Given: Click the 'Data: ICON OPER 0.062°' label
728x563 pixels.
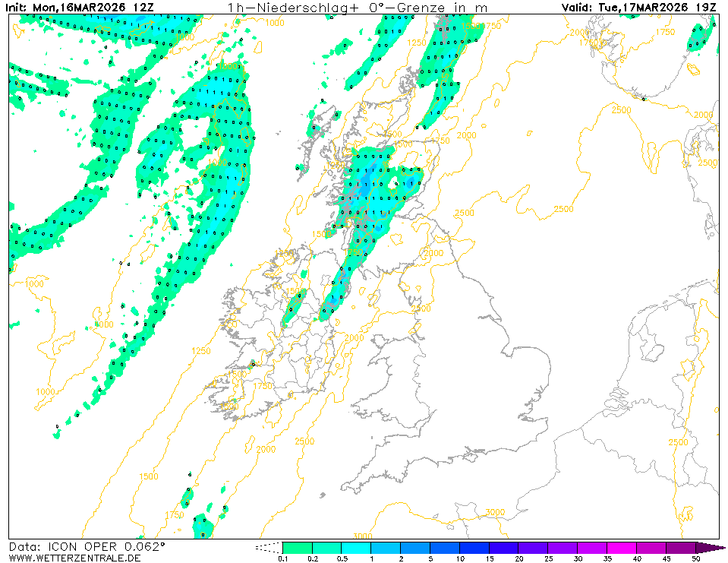Looking at the screenshot, I should (87, 546).
